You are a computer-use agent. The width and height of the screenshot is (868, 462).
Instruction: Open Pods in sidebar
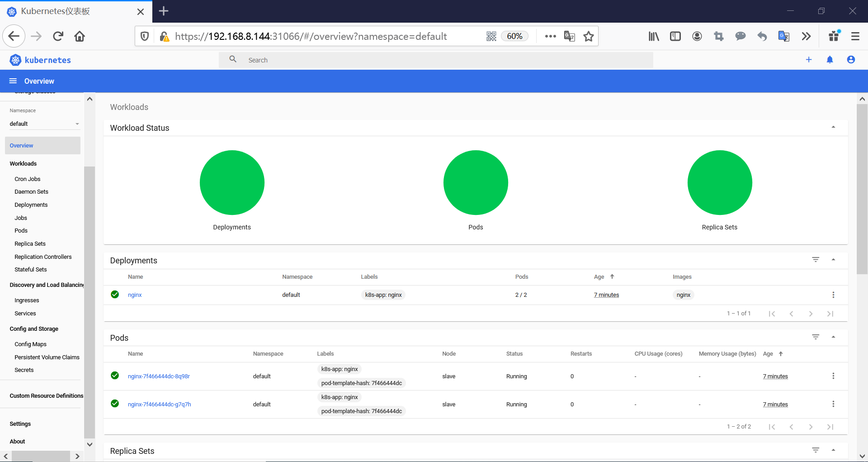21,231
